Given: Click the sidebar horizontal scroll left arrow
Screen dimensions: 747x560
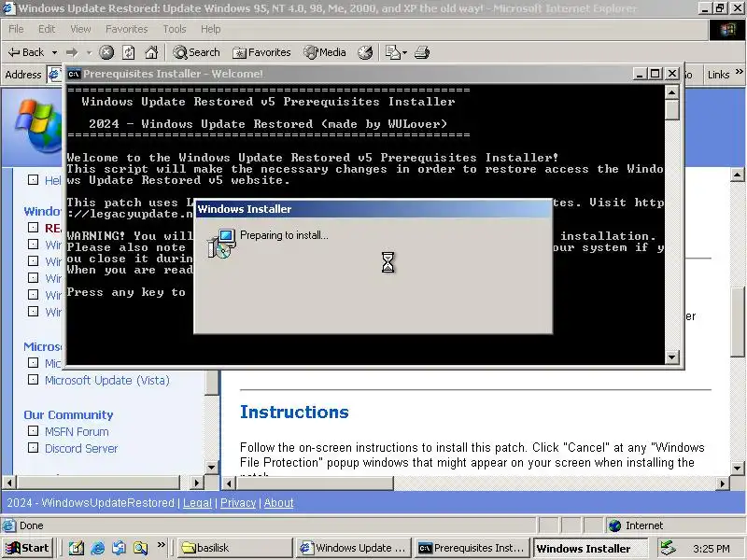Looking at the screenshot, I should (x=9, y=483).
